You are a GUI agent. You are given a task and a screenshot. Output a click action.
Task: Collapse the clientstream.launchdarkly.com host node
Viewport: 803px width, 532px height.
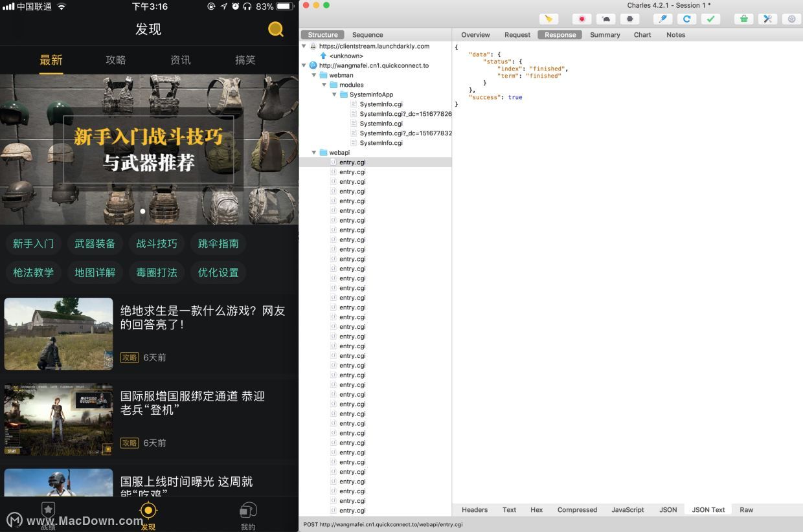tap(304, 47)
